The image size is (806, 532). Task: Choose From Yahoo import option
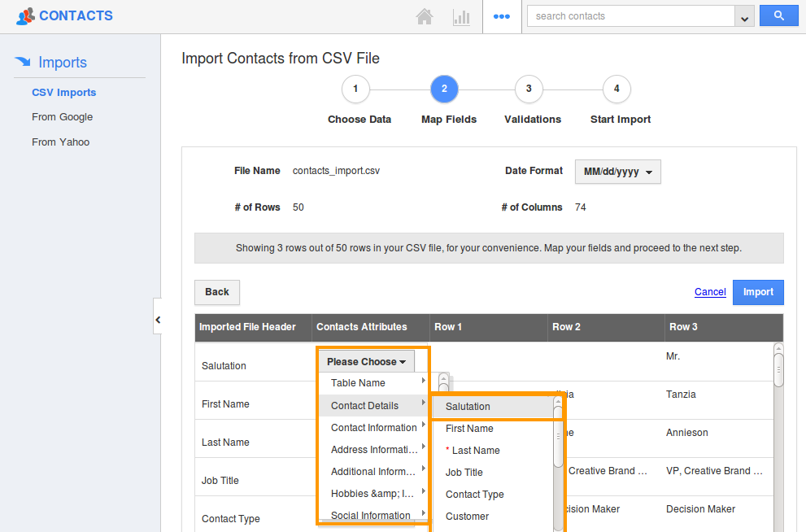(x=61, y=142)
